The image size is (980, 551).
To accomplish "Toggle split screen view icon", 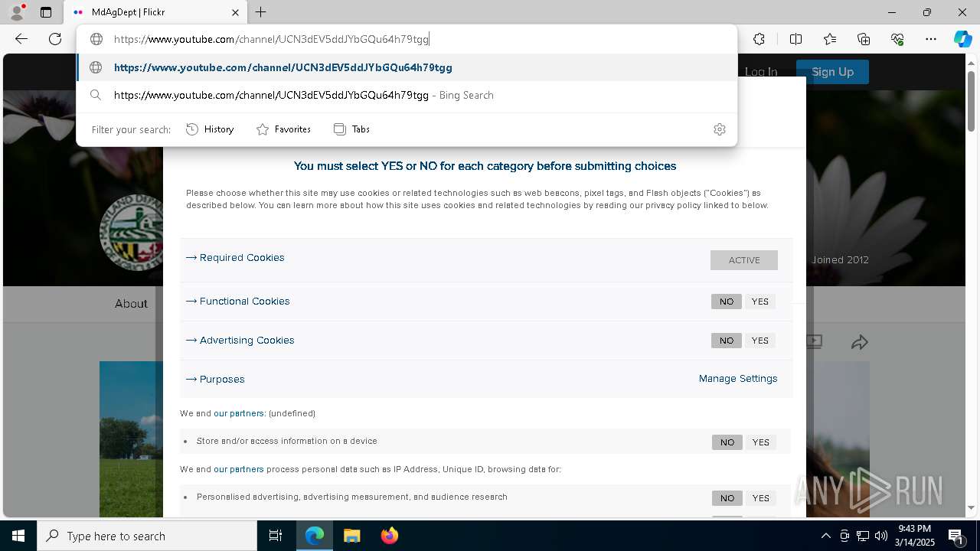I will (795, 39).
